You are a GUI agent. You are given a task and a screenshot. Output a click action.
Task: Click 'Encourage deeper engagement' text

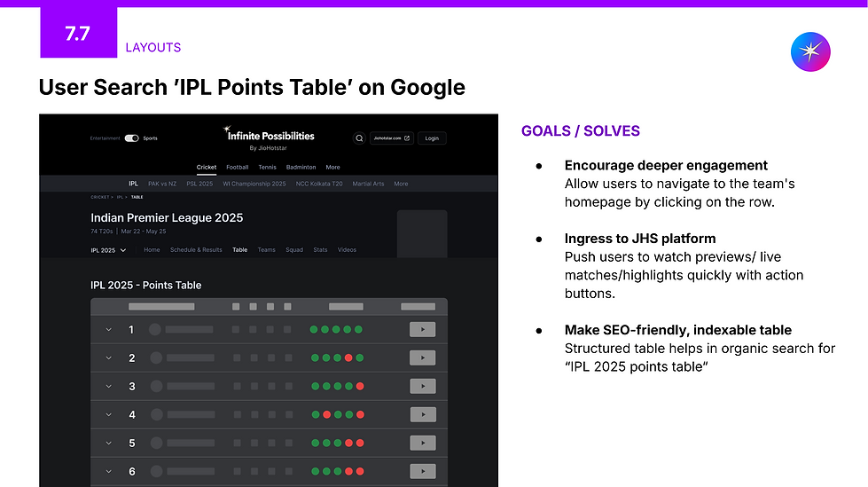(666, 165)
